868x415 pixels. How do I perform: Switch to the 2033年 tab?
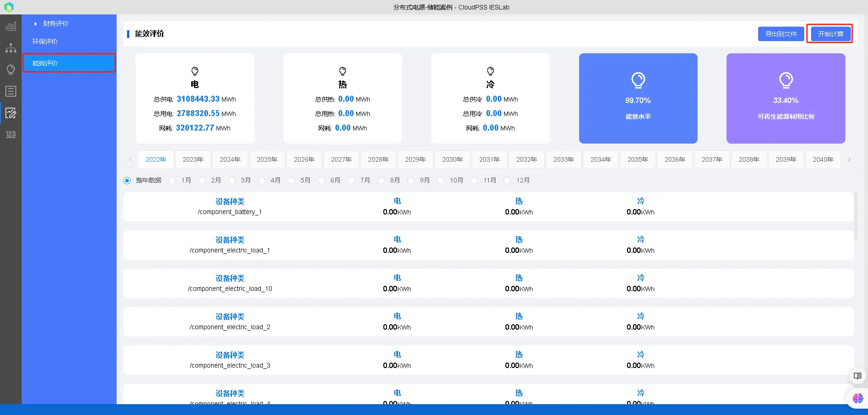pyautogui.click(x=564, y=159)
